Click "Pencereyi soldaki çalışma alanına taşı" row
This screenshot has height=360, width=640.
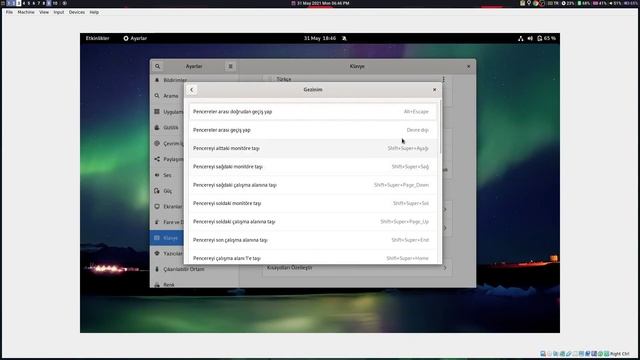[313, 222]
